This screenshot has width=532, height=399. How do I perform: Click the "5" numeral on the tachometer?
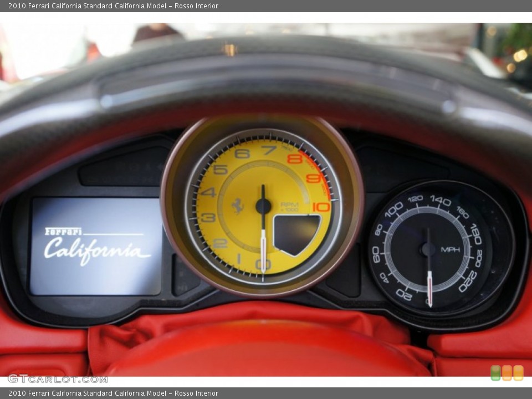coord(220,170)
